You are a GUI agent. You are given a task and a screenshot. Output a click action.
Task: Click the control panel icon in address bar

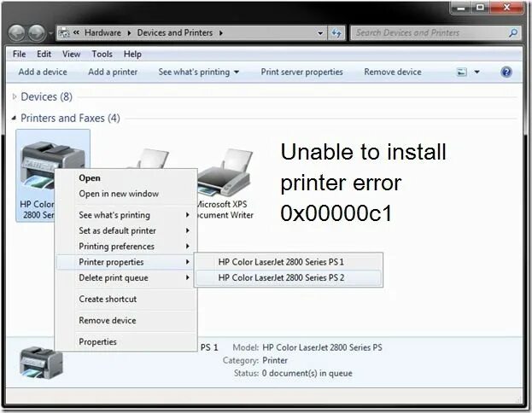pyautogui.click(x=64, y=33)
